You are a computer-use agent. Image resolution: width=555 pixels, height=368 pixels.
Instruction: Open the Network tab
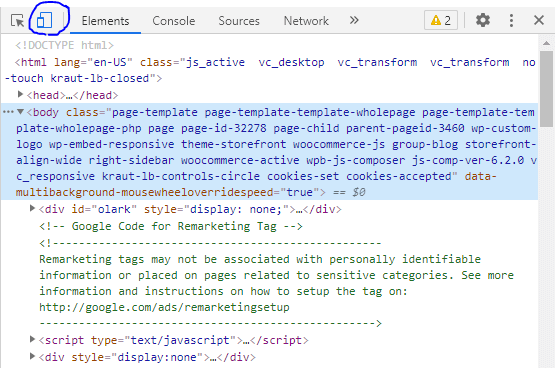[x=306, y=21]
